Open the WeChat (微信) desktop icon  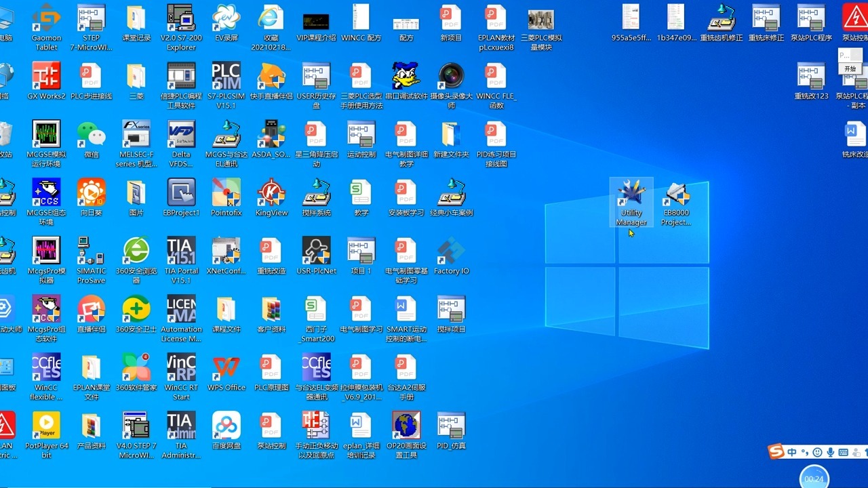click(91, 135)
